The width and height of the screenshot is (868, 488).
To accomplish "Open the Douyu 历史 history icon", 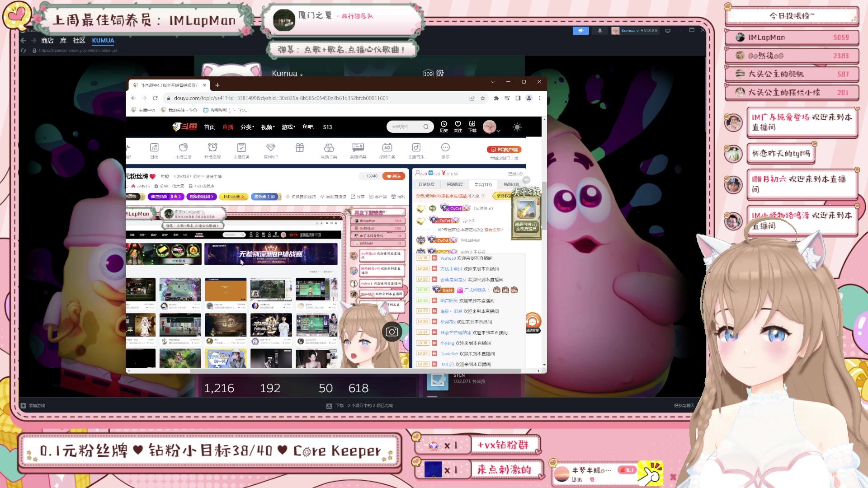I will click(444, 127).
